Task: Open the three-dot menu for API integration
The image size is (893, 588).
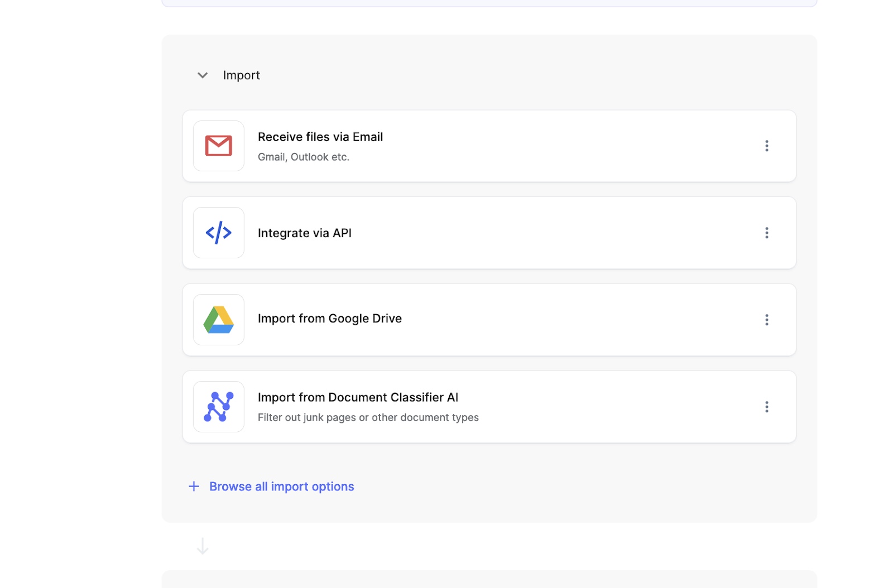Action: point(766,233)
